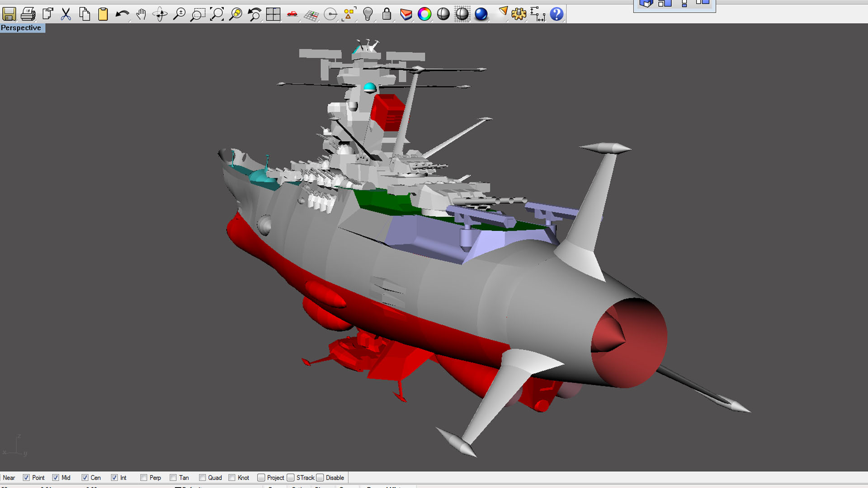Uncheck the Int osnap checkbox
868x488 pixels.
click(x=114, y=478)
